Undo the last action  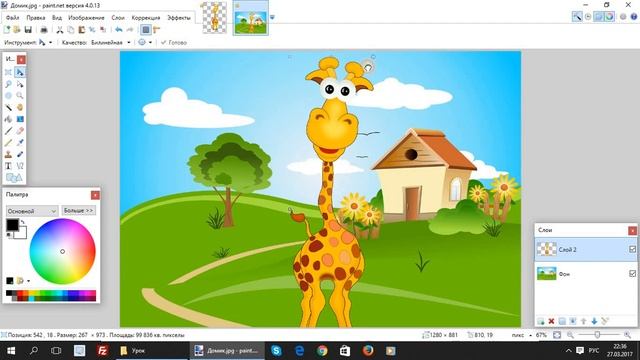[x=118, y=29]
